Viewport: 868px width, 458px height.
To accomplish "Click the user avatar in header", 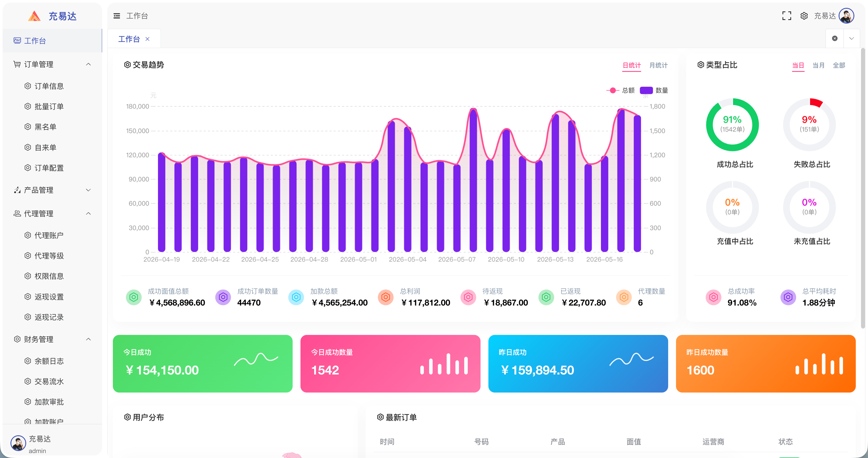I will [846, 16].
